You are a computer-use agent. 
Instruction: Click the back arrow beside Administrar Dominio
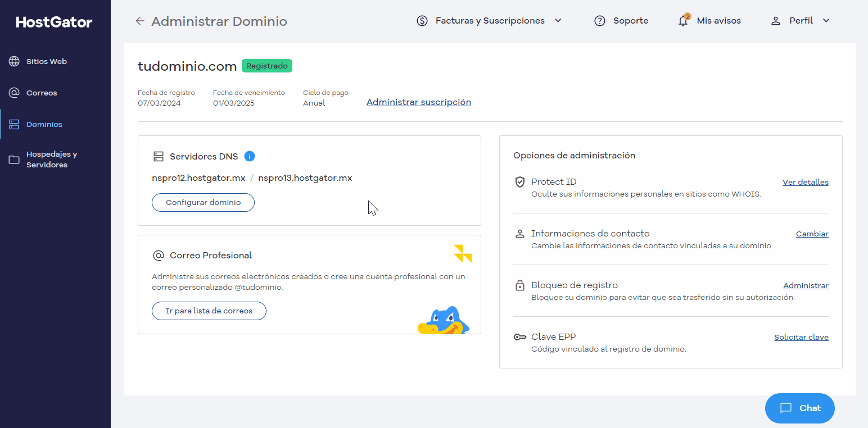tap(140, 21)
